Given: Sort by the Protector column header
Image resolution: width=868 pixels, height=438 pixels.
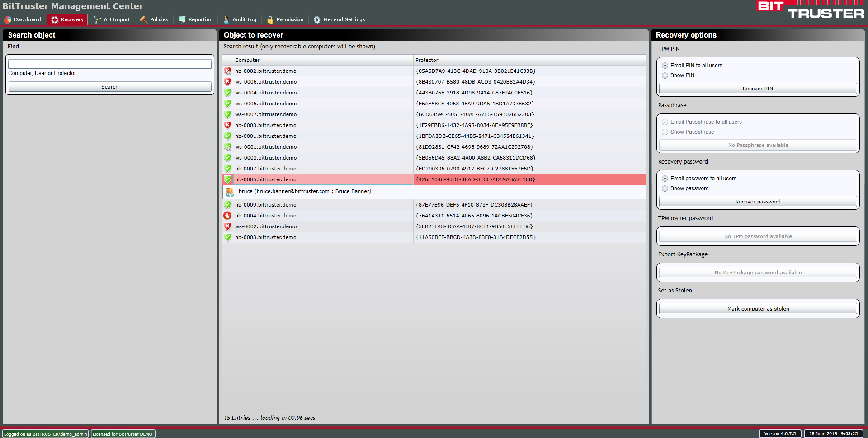Looking at the screenshot, I should click(x=529, y=60).
